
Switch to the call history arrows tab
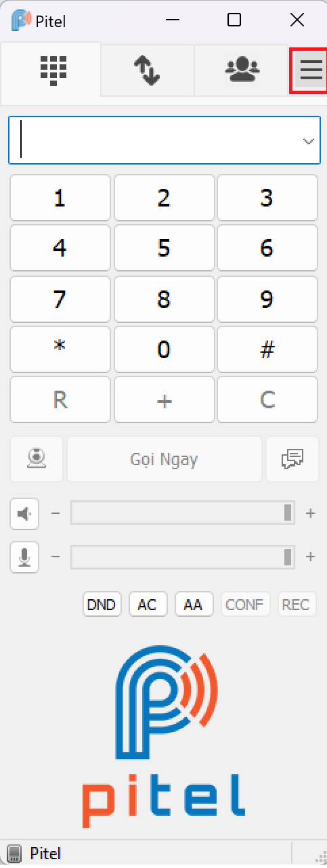tap(147, 70)
